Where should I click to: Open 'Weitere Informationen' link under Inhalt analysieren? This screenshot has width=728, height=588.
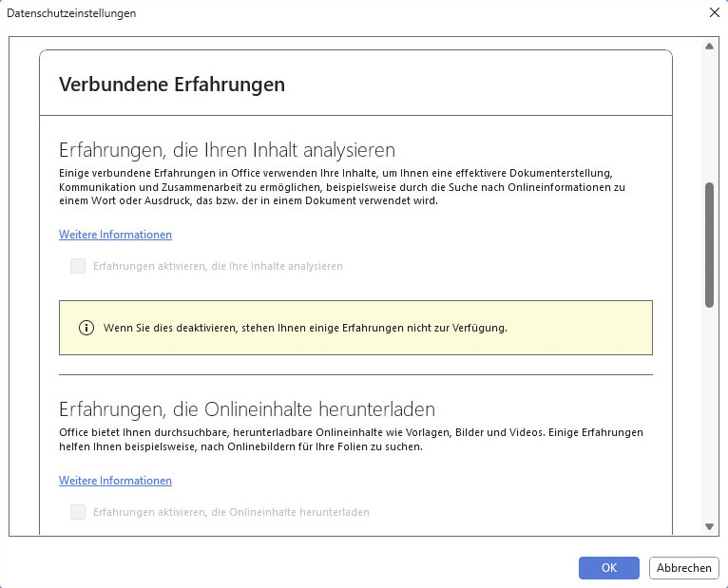[115, 235]
